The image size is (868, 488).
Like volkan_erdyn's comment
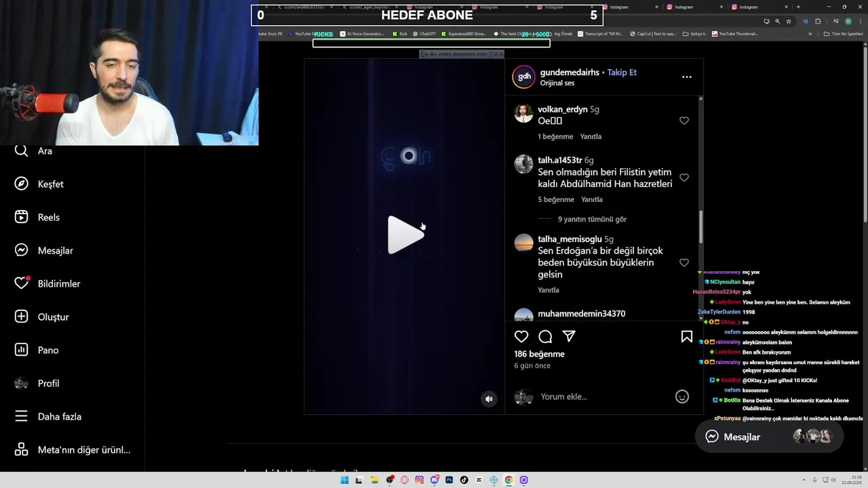(x=684, y=121)
